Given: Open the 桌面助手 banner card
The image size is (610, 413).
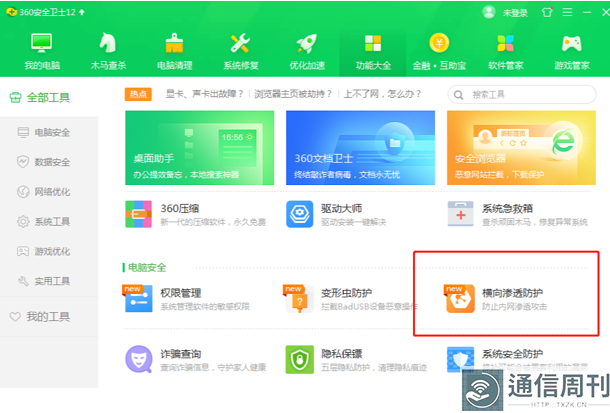Looking at the screenshot, I should pyautogui.click(x=200, y=148).
